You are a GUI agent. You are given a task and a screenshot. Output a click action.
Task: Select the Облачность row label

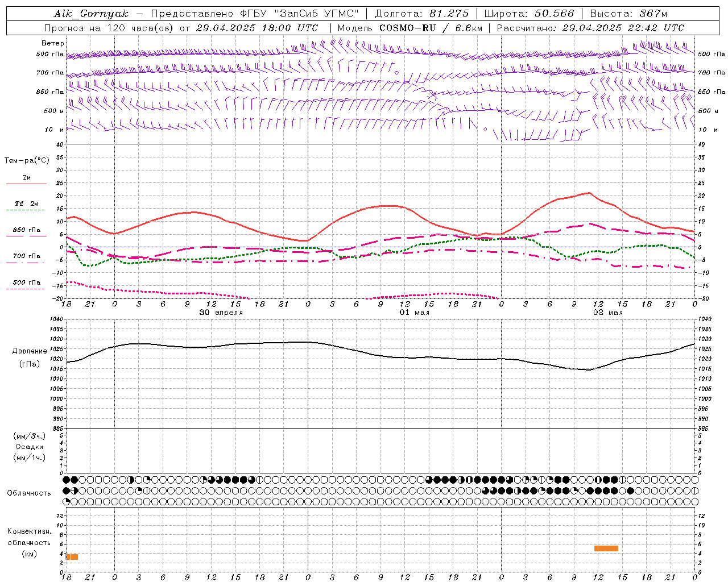(x=29, y=493)
